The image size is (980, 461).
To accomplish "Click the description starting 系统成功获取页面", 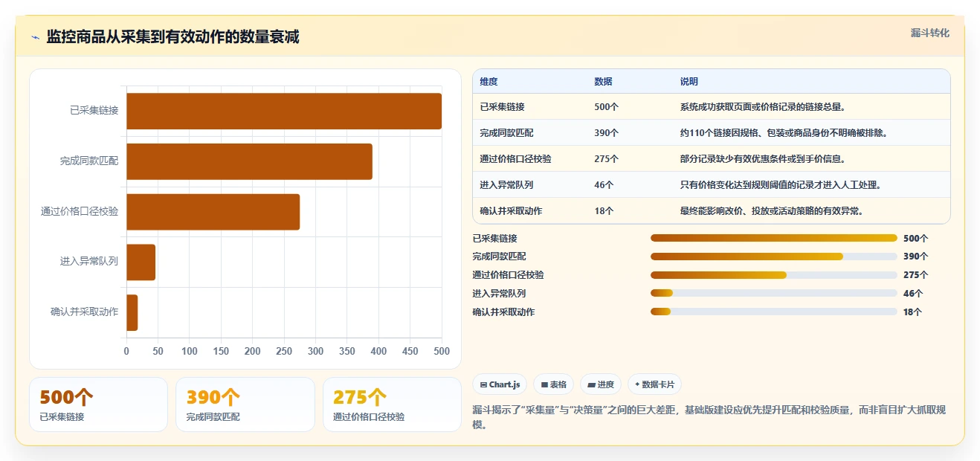I will pyautogui.click(x=763, y=107).
